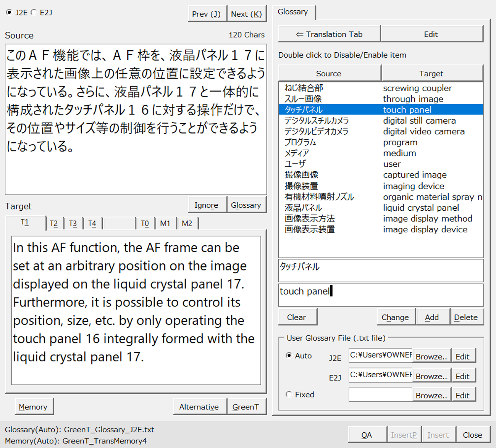Go back with Prev (J) button
This screenshot has width=496, height=448.
coord(207,14)
